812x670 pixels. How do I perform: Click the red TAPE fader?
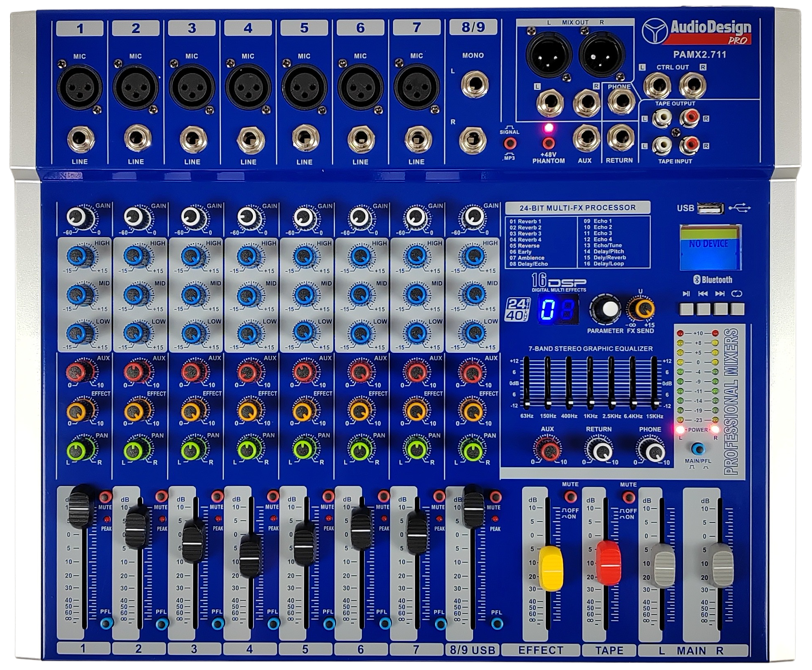pyautogui.click(x=609, y=563)
